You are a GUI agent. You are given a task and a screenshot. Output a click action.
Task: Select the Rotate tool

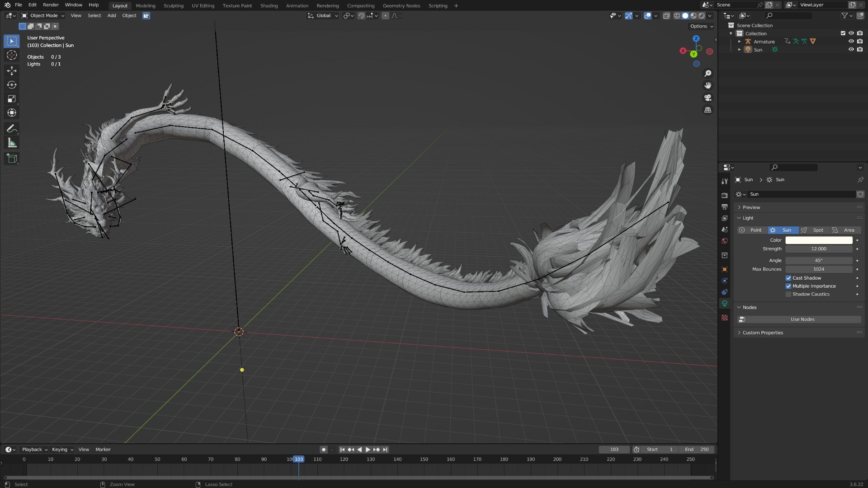(12, 85)
